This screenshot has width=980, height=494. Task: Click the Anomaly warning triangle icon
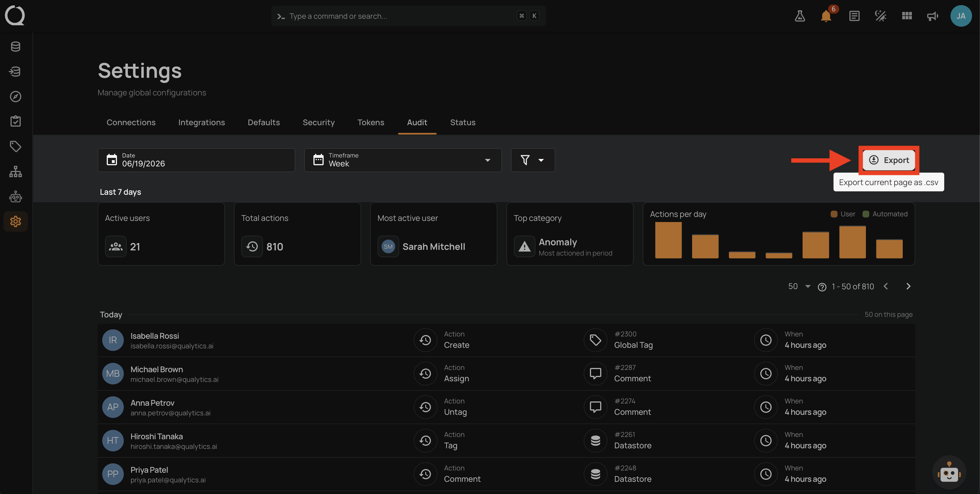tap(525, 247)
